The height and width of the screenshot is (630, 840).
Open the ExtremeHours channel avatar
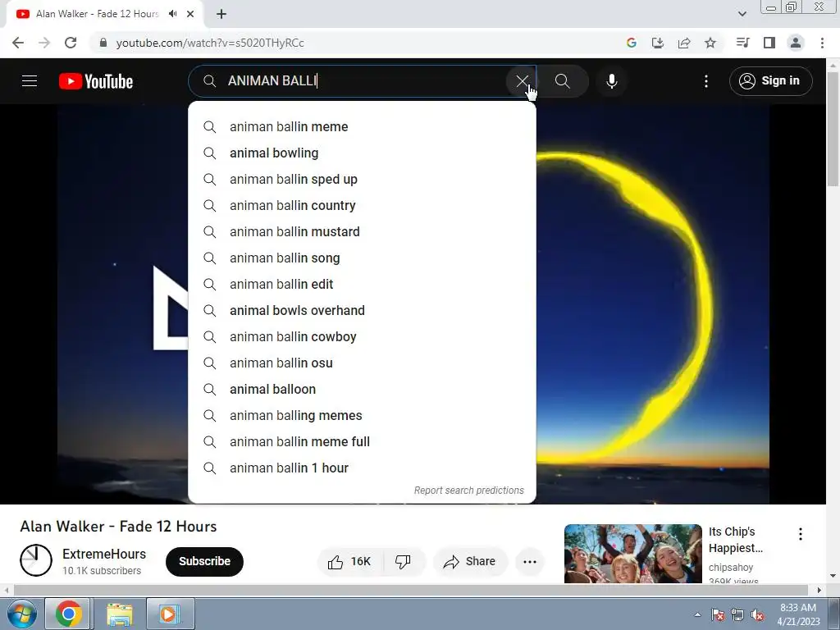pos(36,561)
